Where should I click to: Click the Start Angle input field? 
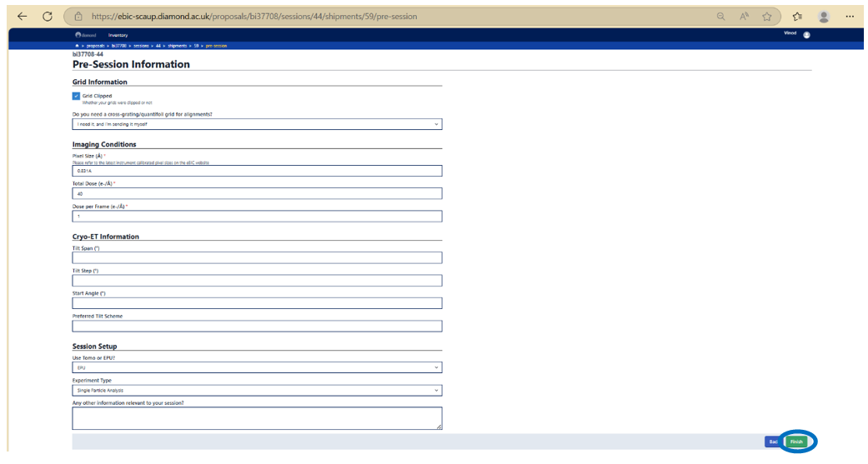[x=257, y=303]
